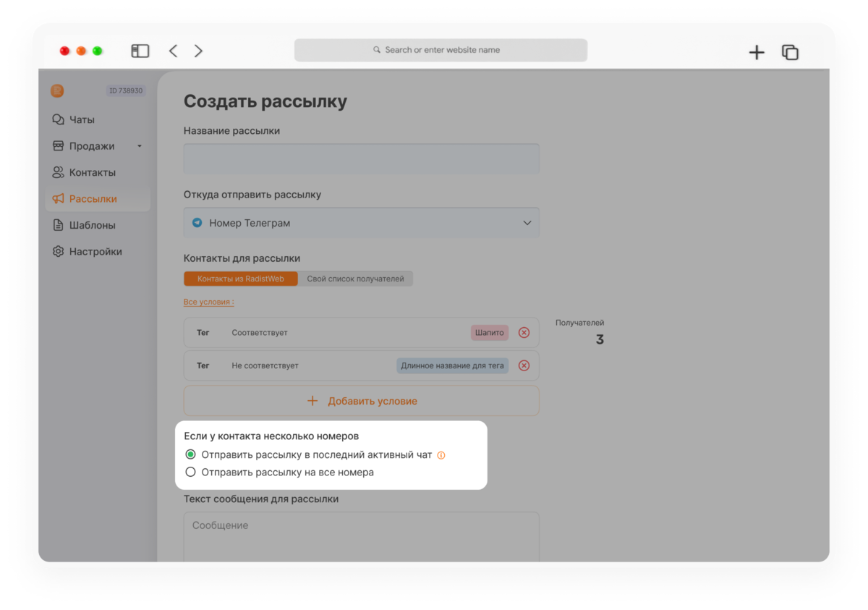
Task: Click the Продажи store icon in sidebar
Action: pos(58,146)
